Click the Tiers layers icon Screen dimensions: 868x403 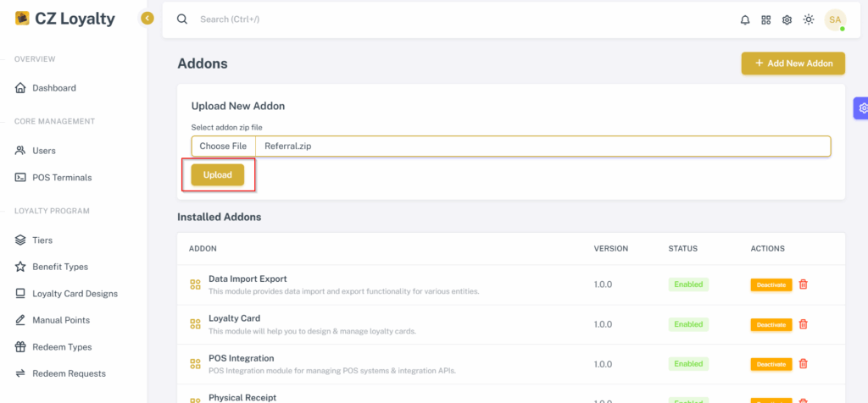(20, 240)
